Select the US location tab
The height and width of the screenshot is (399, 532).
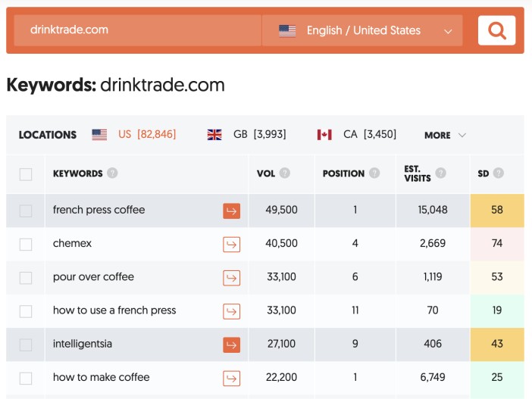134,135
